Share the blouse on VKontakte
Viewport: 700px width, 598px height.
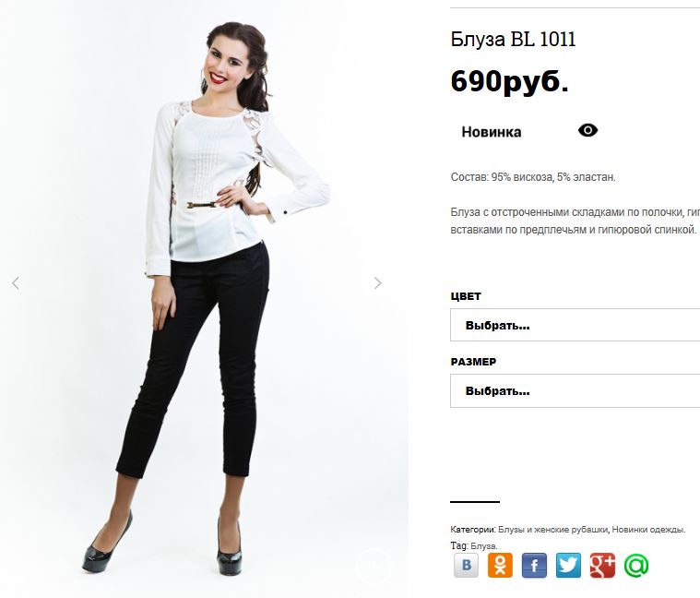466,565
